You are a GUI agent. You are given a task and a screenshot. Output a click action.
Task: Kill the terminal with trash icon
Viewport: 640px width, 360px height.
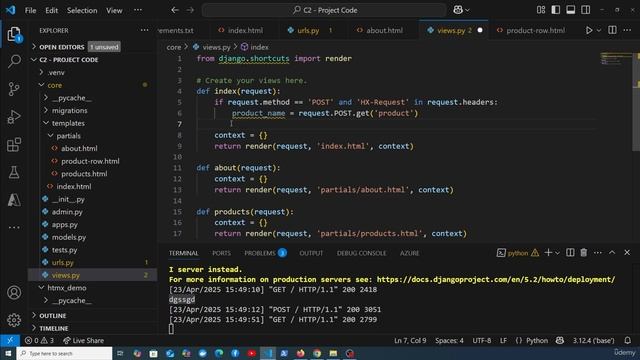point(584,253)
